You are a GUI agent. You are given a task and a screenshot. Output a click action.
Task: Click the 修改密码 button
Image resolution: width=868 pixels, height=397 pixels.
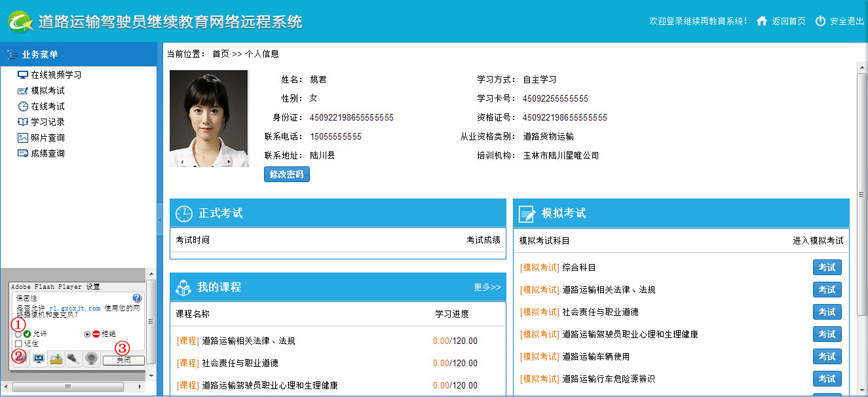287,174
